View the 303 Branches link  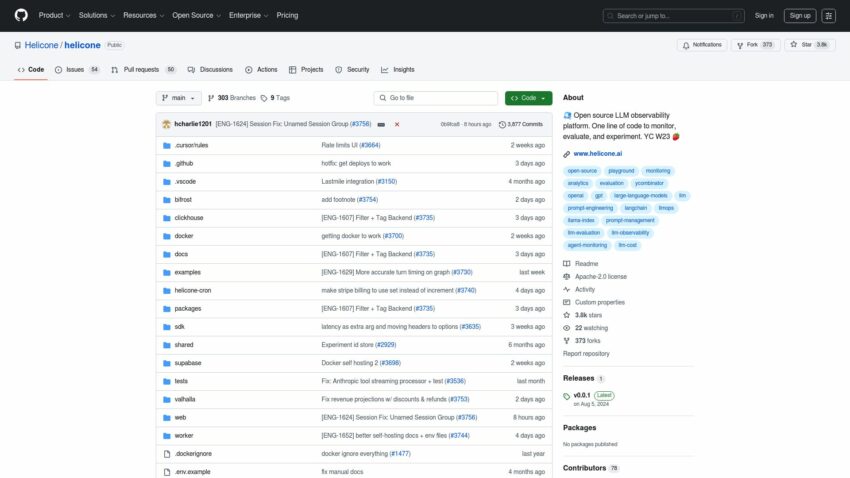[231, 98]
